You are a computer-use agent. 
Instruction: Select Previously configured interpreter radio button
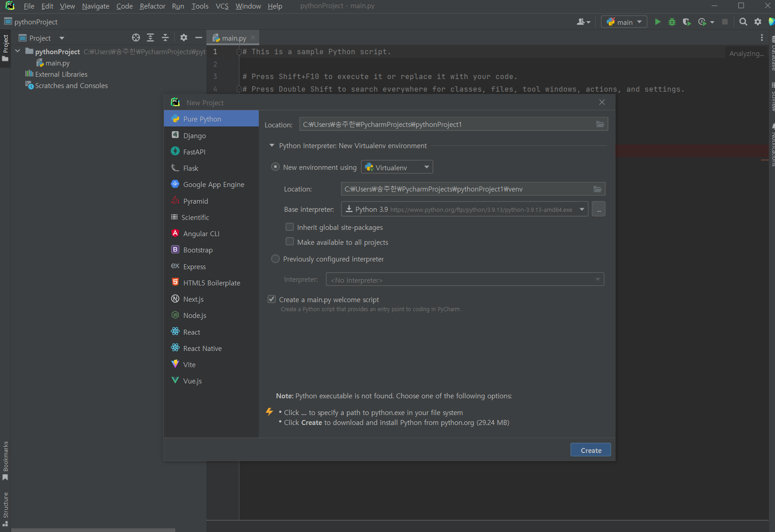tap(275, 259)
